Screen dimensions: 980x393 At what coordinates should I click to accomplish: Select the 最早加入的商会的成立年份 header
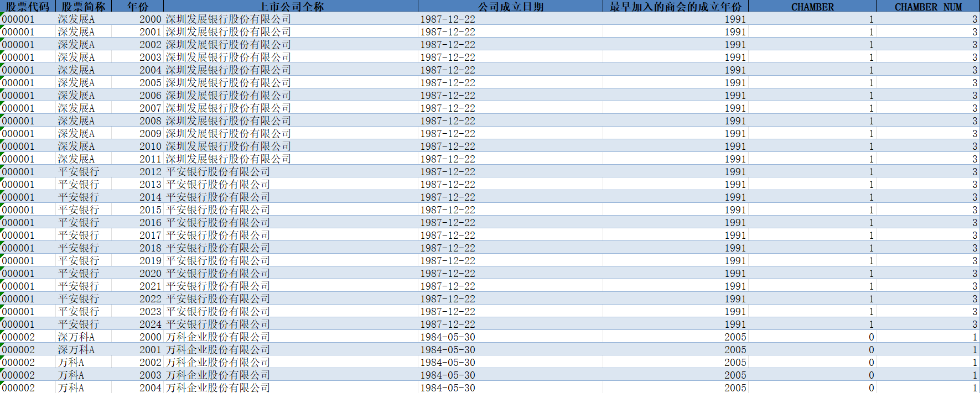click(675, 7)
